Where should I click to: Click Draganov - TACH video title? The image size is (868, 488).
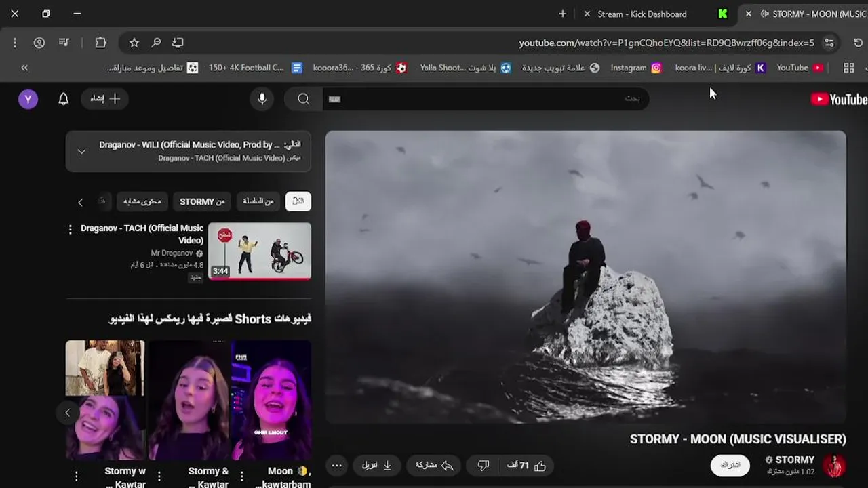click(142, 234)
